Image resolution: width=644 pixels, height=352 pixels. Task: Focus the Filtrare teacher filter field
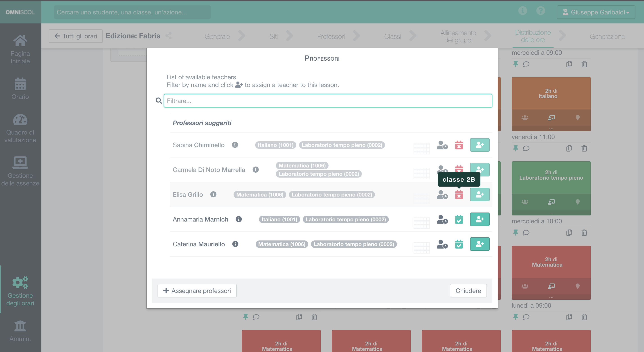pyautogui.click(x=328, y=101)
